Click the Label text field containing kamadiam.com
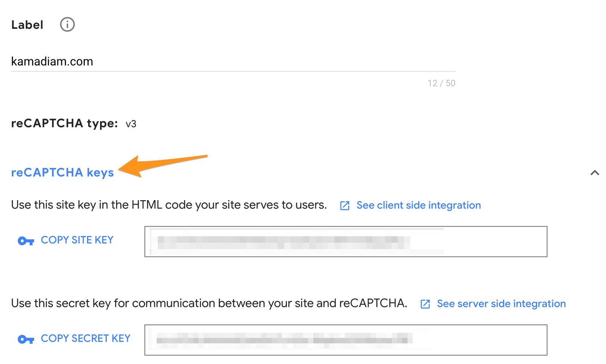606x364 pixels. 233,61
